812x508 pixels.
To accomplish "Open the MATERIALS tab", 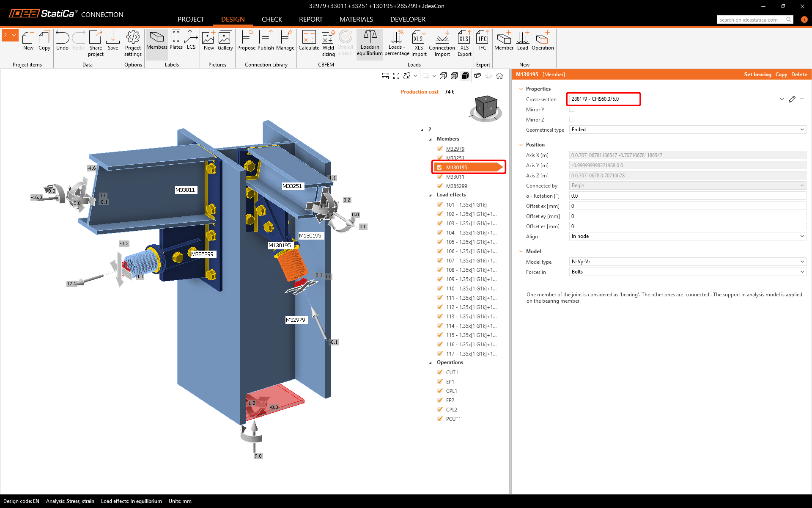I will pyautogui.click(x=356, y=19).
